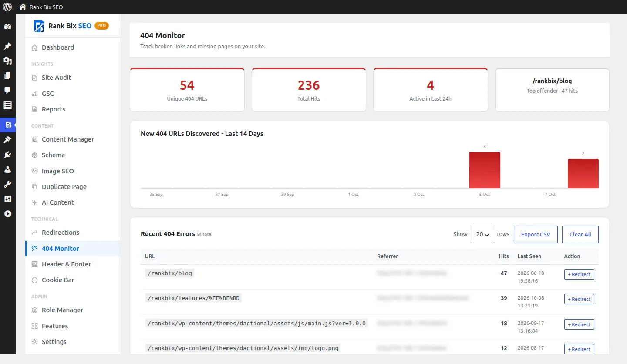Open Role Manager in the Admin section
The width and height of the screenshot is (627, 364).
pos(73,310)
